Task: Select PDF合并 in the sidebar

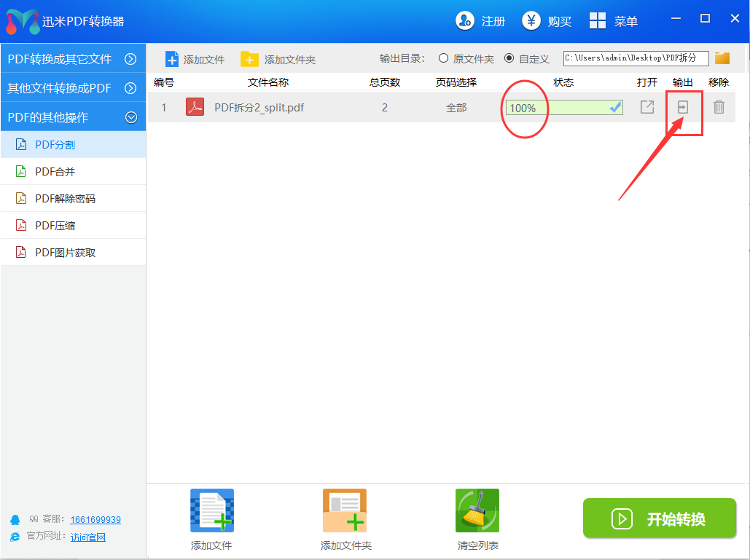Action: (x=55, y=172)
